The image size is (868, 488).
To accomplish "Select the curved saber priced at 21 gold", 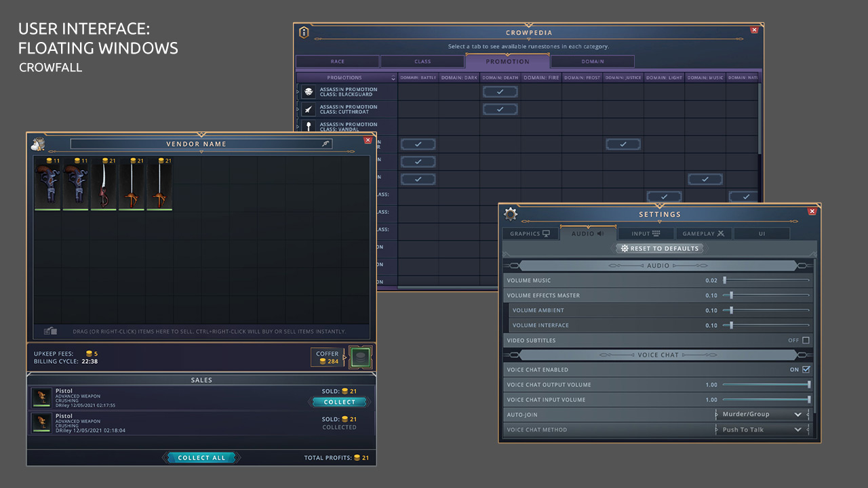I will point(103,184).
